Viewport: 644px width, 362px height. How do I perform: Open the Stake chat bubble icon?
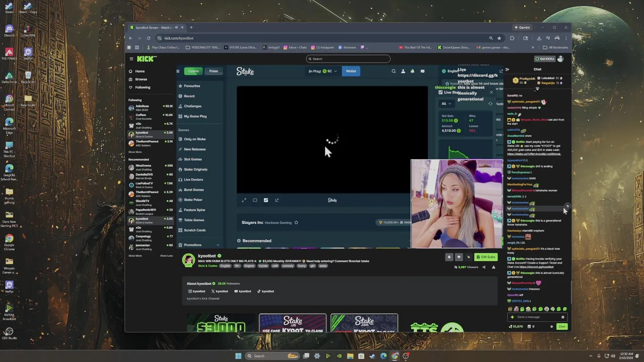(x=422, y=71)
